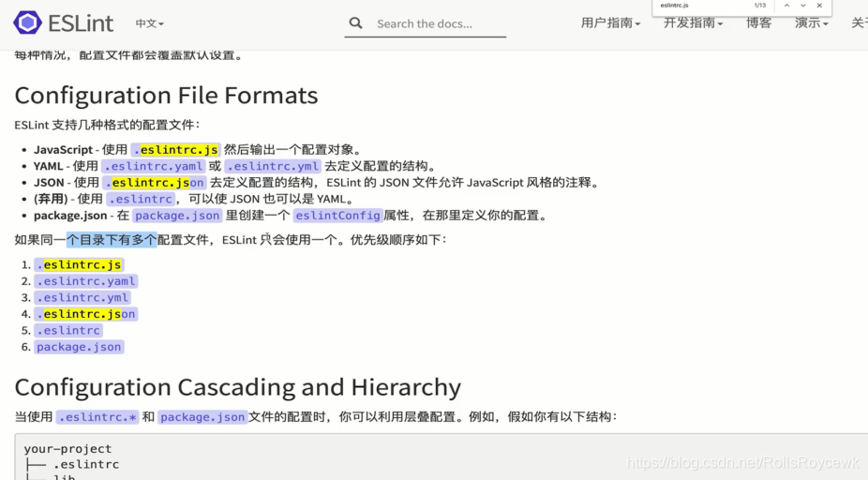Click the highlighted 个目录下有多个 text

pos(112,240)
